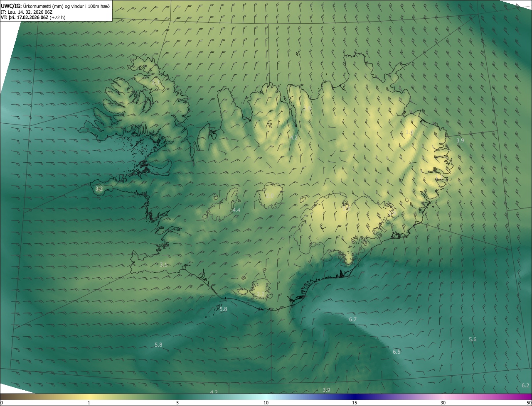Image resolution: width=532 pixels, height=406 pixels.
Task: Click the 3.2 value label on the map
Action: pos(99,189)
